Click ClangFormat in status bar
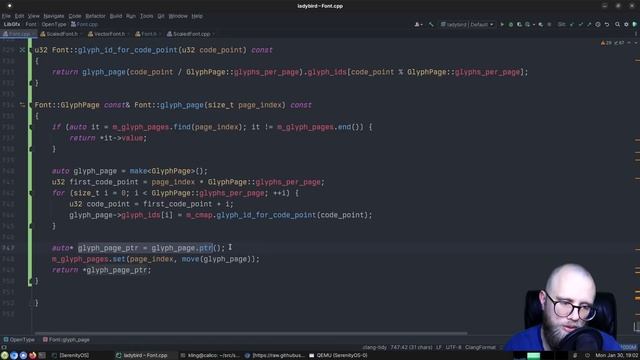The width and height of the screenshot is (640, 360). (x=480, y=347)
